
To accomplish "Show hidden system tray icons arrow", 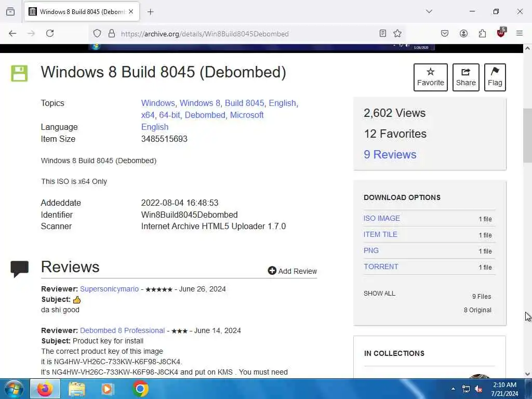I will pos(453,389).
